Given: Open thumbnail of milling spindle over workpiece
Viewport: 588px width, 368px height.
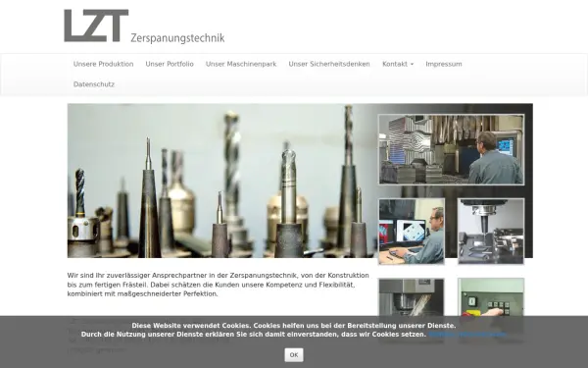Looking at the screenshot, I should pyautogui.click(x=491, y=232).
